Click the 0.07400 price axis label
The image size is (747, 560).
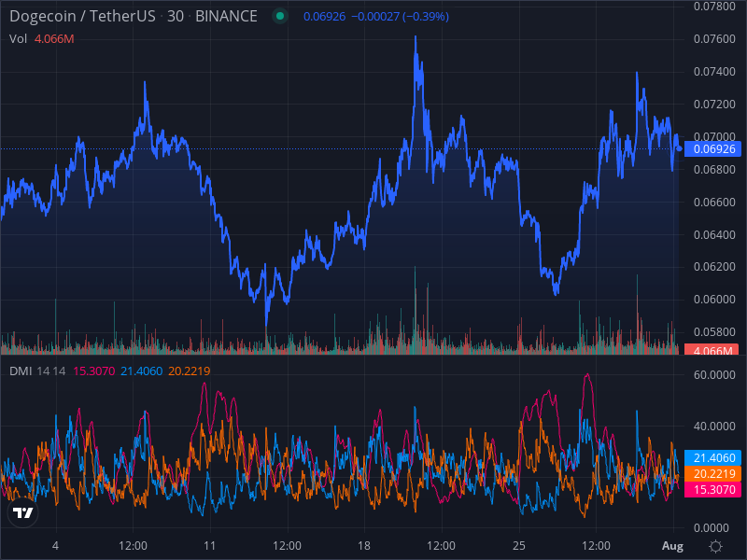[714, 72]
